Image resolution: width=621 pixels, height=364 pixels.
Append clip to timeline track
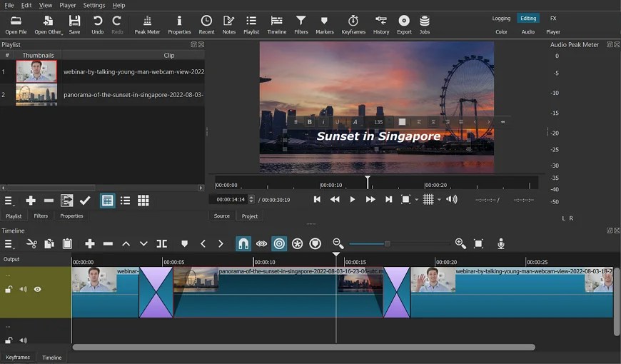(x=90, y=243)
